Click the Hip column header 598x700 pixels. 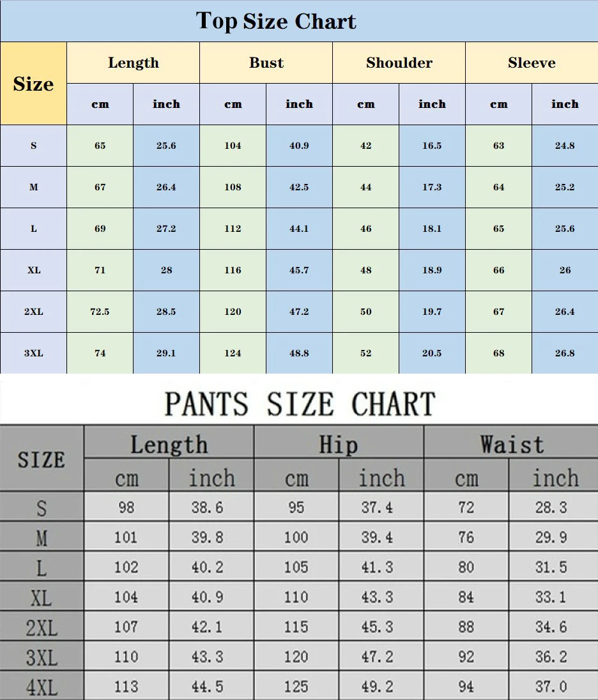(339, 444)
